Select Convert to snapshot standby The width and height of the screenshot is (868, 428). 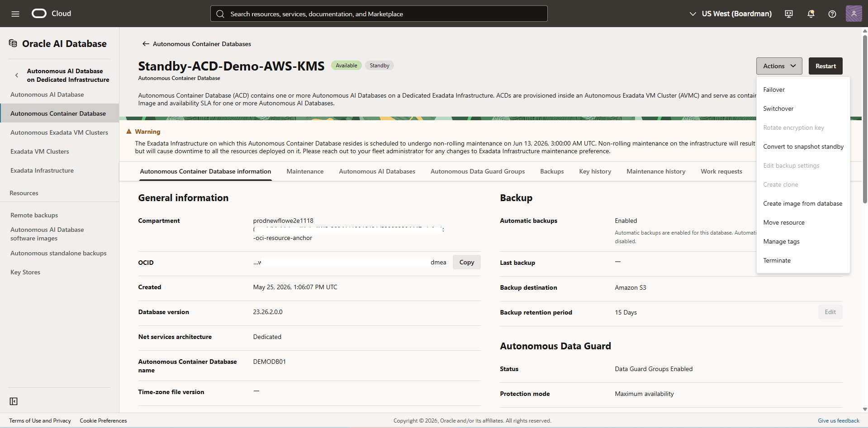click(x=803, y=146)
